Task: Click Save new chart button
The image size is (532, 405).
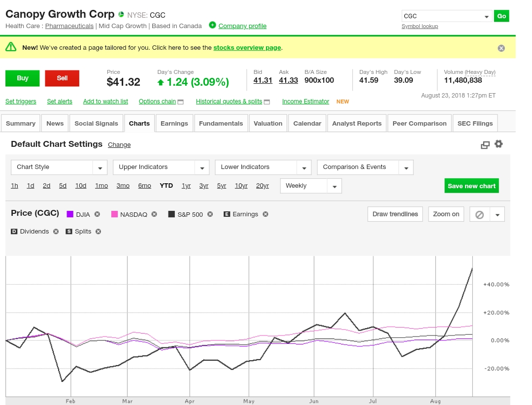Action: pos(471,186)
